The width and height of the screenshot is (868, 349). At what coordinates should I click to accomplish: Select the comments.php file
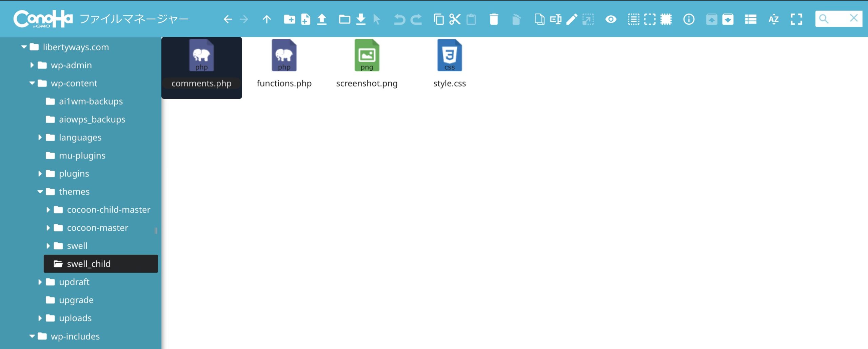201,68
